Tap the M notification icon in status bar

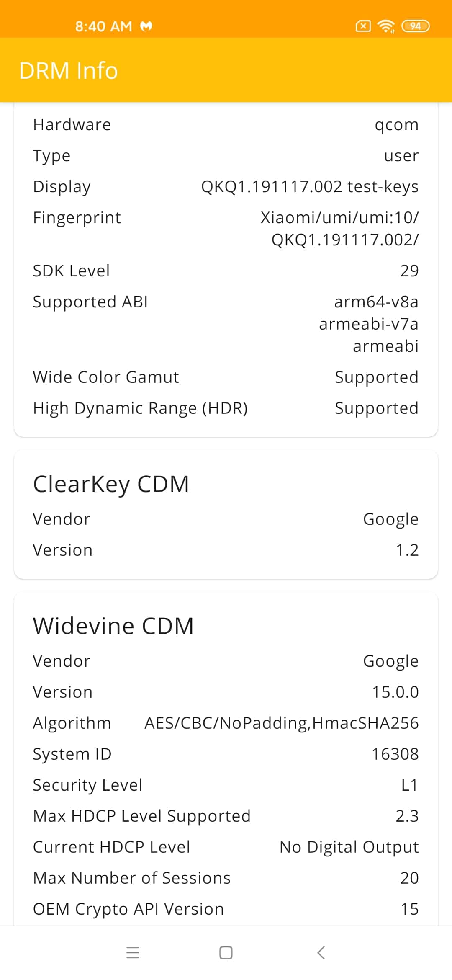click(x=146, y=26)
